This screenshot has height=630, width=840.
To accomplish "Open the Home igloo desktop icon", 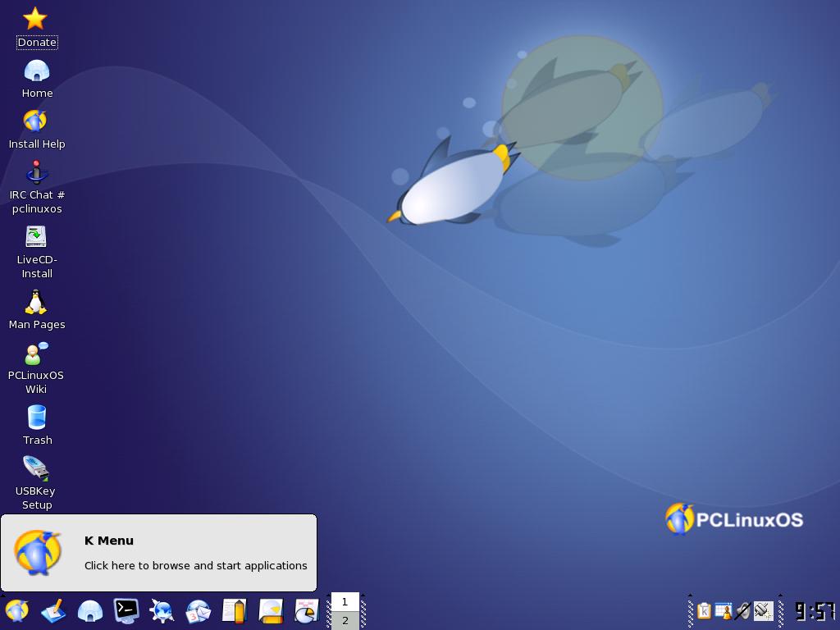I will coord(36,71).
